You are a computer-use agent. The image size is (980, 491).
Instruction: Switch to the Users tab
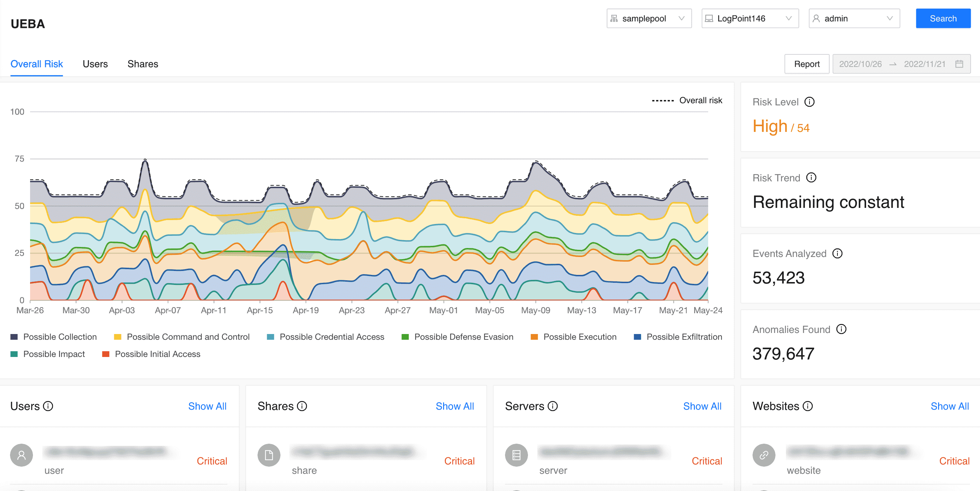[x=95, y=64]
